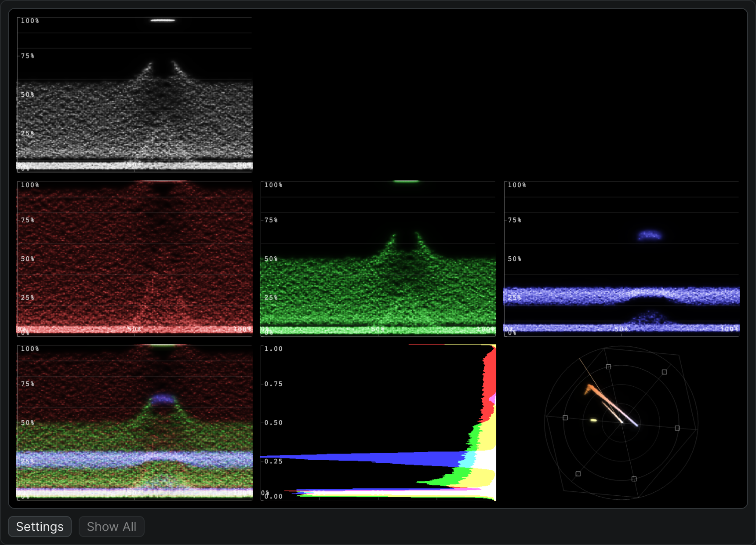This screenshot has width=756, height=545.
Task: Click the 75% label on the red waveform
Action: pyautogui.click(x=27, y=220)
